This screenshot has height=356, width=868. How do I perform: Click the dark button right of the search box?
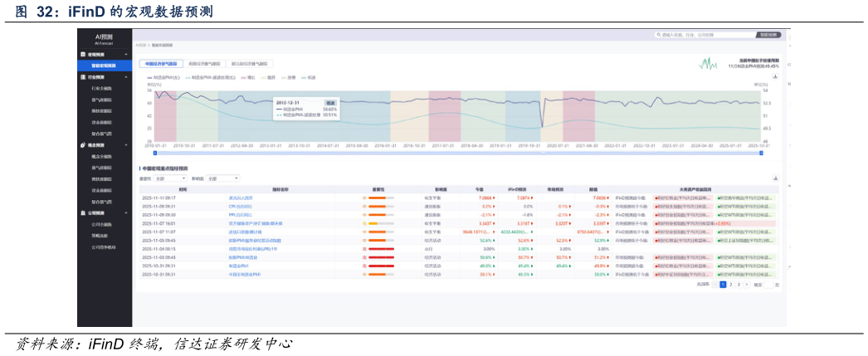click(x=769, y=36)
